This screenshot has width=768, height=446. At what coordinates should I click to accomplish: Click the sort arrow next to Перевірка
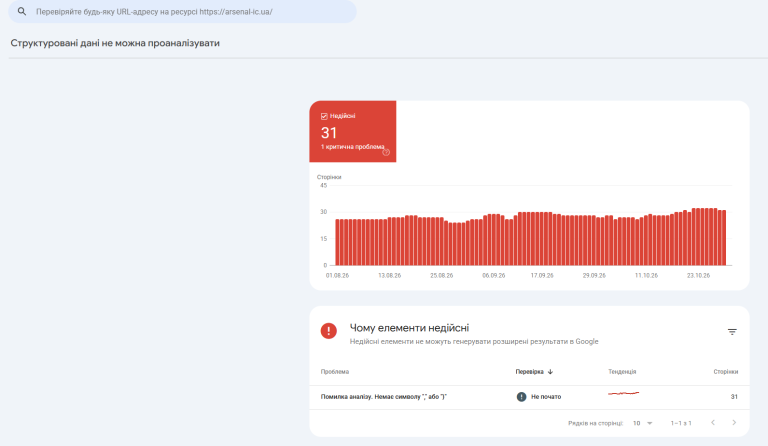pyautogui.click(x=551, y=372)
